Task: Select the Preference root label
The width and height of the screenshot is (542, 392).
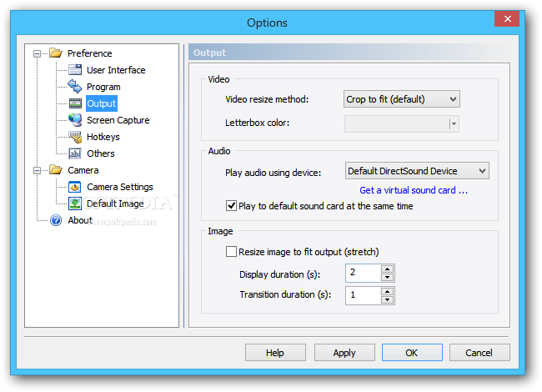Action: (89, 53)
